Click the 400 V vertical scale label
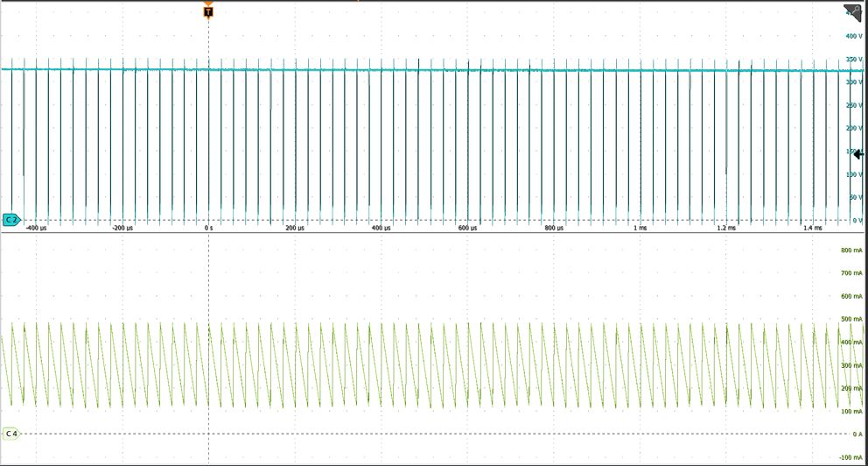The height and width of the screenshot is (466, 868). click(852, 36)
